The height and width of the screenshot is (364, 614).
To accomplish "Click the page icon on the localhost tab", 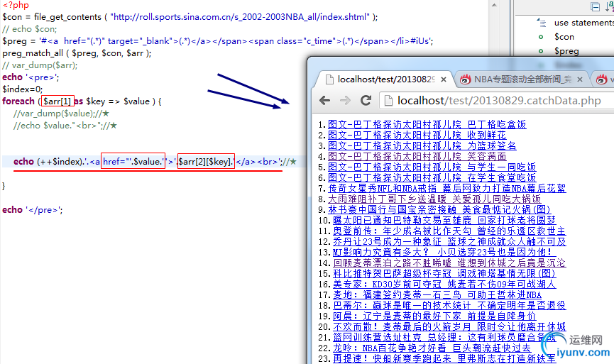I will [x=329, y=79].
